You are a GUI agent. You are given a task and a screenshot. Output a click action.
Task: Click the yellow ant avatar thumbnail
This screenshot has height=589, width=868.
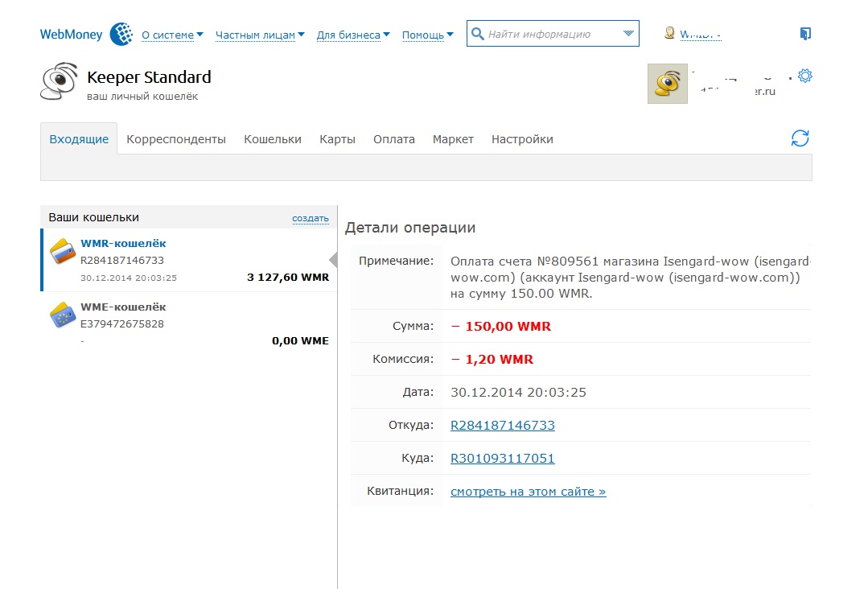pyautogui.click(x=668, y=84)
